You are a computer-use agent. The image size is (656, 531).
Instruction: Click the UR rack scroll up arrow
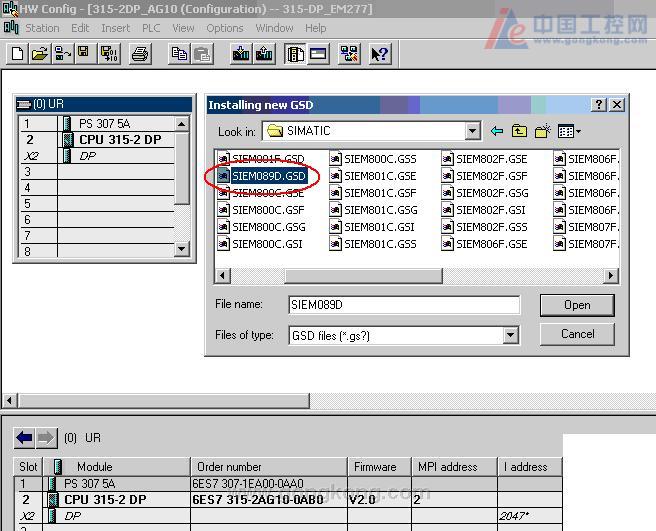[182, 124]
